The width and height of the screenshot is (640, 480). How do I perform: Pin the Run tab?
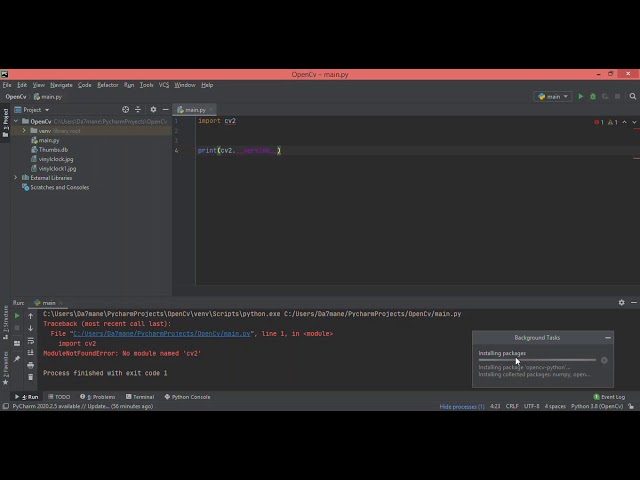17,359
